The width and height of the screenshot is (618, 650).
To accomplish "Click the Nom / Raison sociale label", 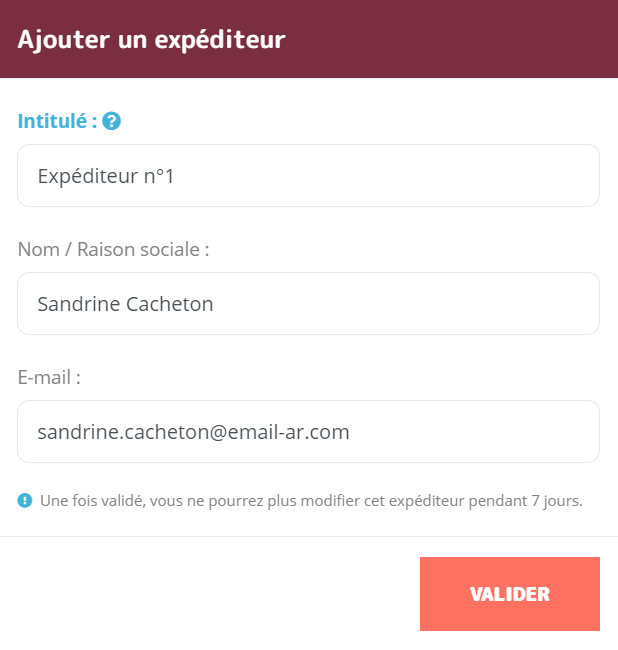I will click(x=113, y=250).
